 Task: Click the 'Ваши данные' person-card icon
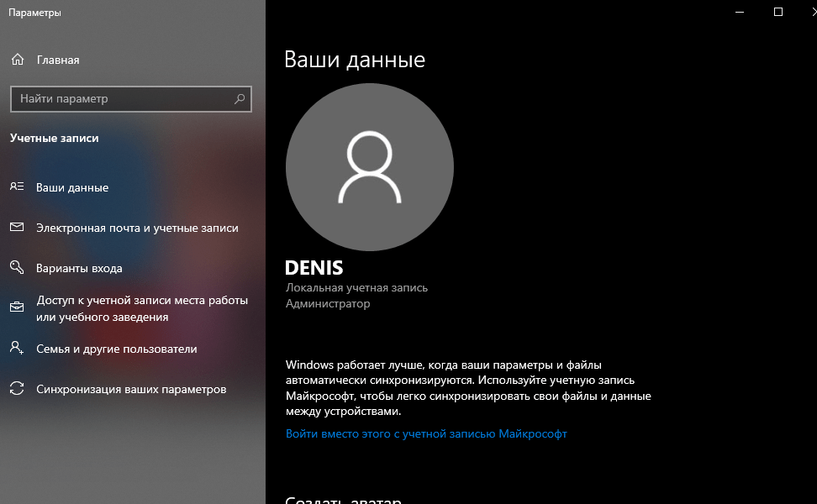pos(17,187)
